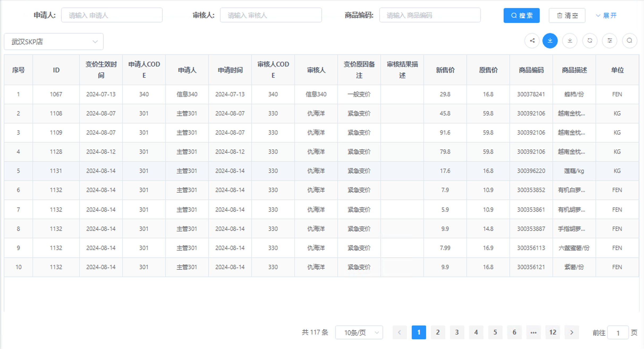Viewport: 644px width, 349px height.
Task: Click the 新售价 column header
Action: [445, 70]
